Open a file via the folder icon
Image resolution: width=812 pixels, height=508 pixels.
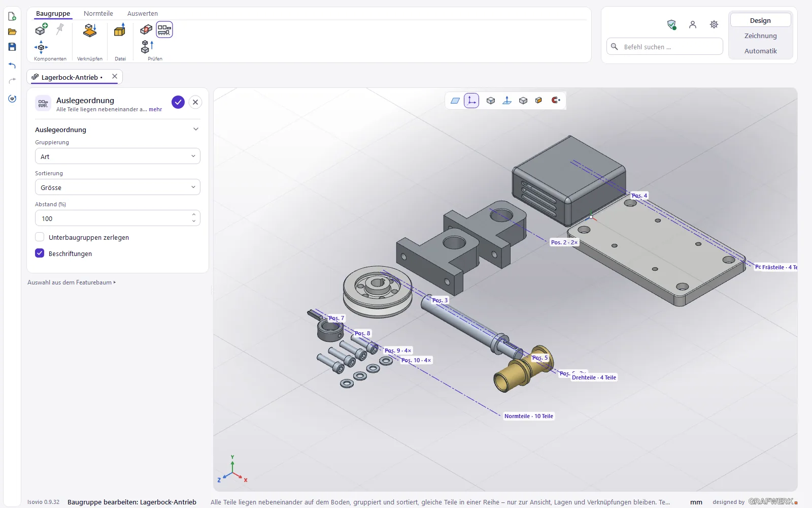pos(12,31)
